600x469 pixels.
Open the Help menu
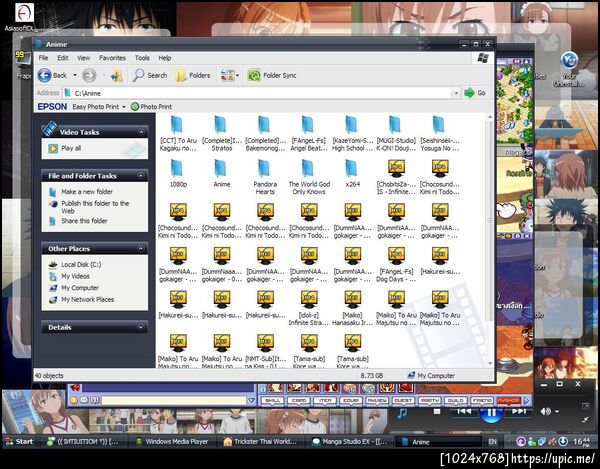165,58
